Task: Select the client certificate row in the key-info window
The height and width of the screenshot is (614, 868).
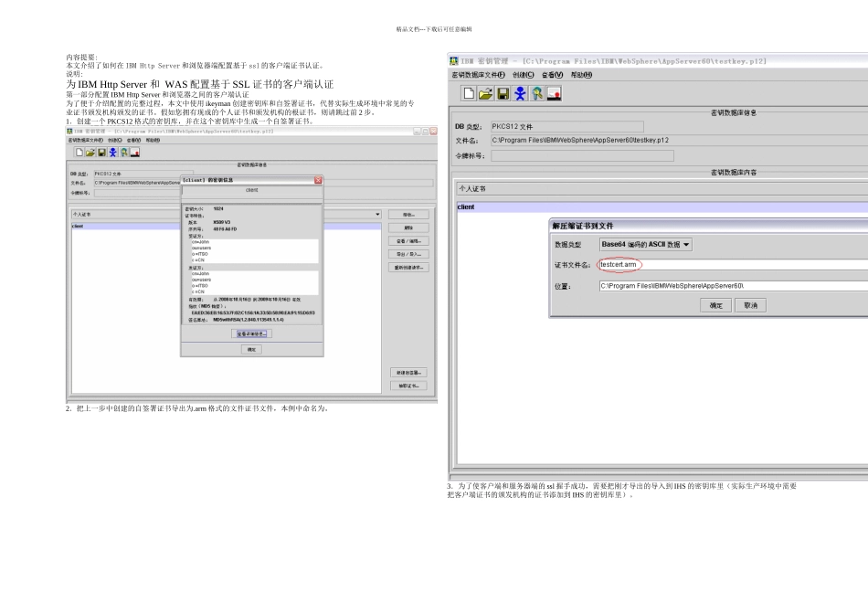Action: [227, 226]
